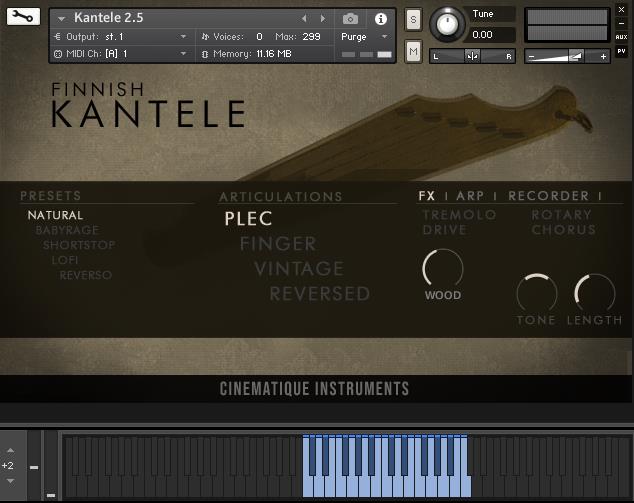Switch to the ARP tab
This screenshot has width=634, height=503.
pos(470,196)
